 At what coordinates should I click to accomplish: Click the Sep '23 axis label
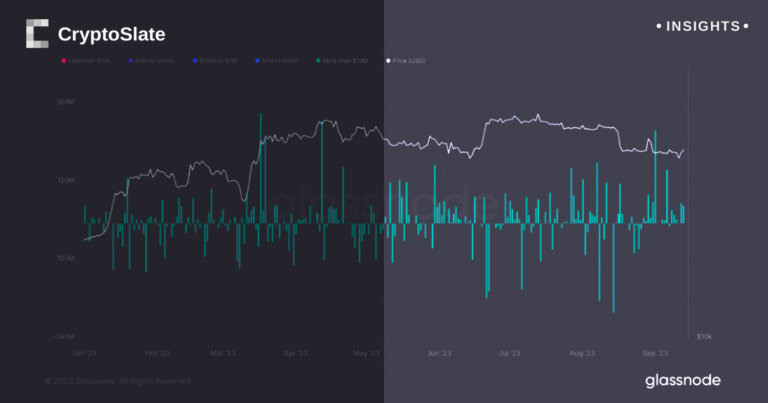click(x=655, y=353)
